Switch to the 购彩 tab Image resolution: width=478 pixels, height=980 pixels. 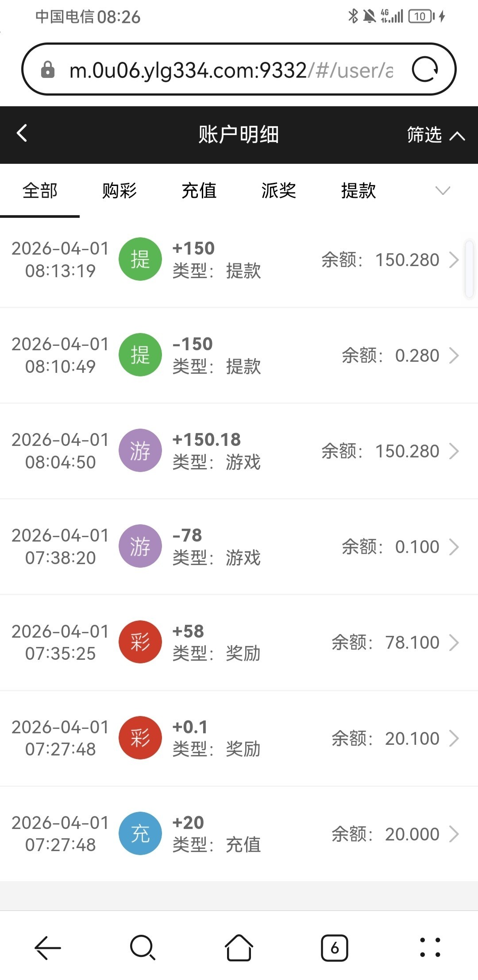[119, 191]
